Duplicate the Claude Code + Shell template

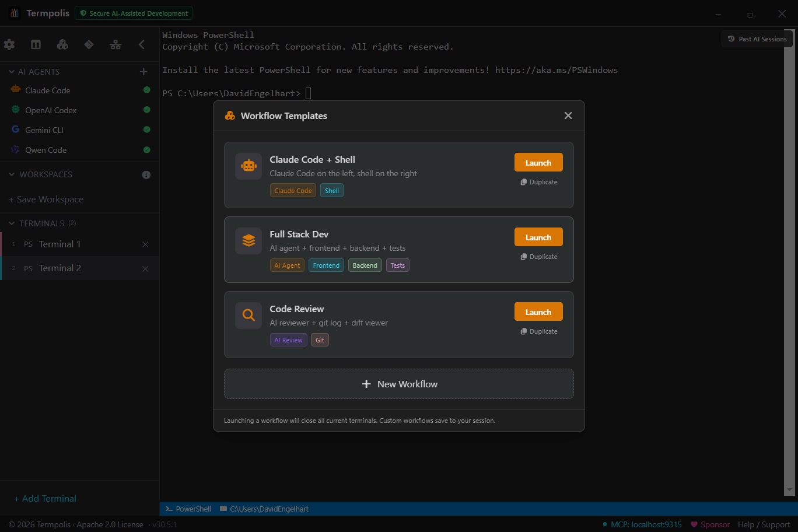[539, 182]
